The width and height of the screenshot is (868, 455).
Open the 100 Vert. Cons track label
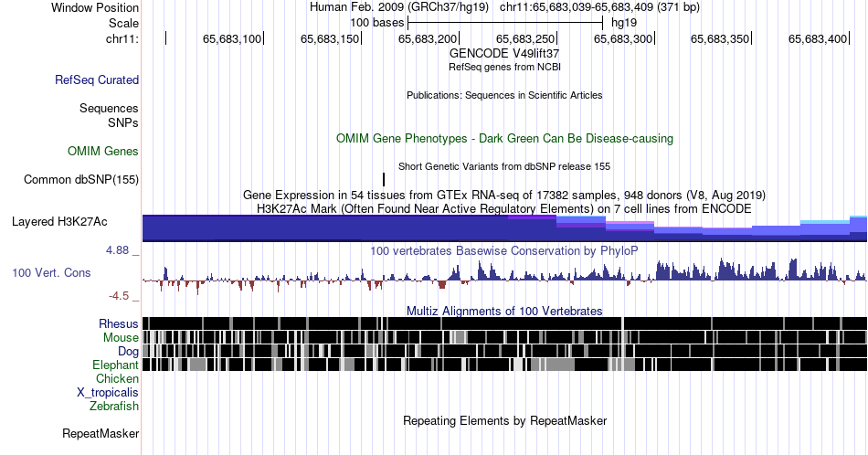(x=51, y=272)
